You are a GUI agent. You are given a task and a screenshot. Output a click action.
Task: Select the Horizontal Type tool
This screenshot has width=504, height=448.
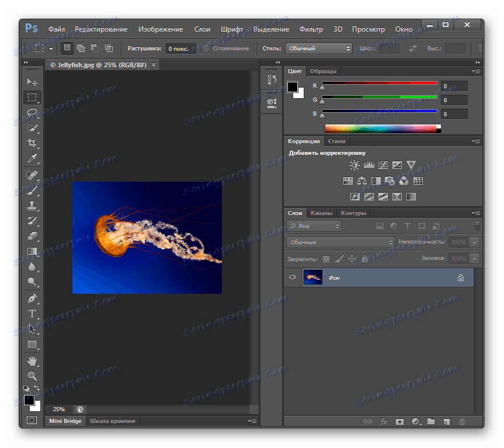pyautogui.click(x=32, y=313)
